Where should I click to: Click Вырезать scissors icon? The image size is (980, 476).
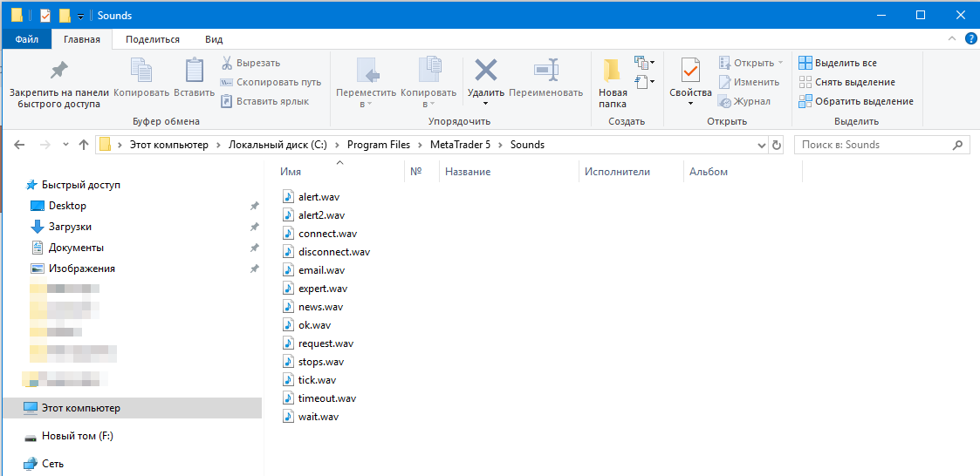(x=226, y=63)
